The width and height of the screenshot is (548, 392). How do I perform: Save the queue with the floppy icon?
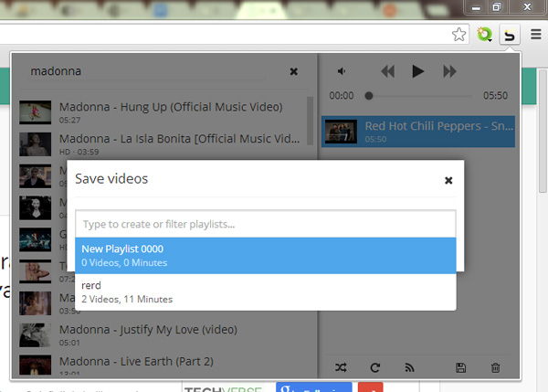click(460, 367)
